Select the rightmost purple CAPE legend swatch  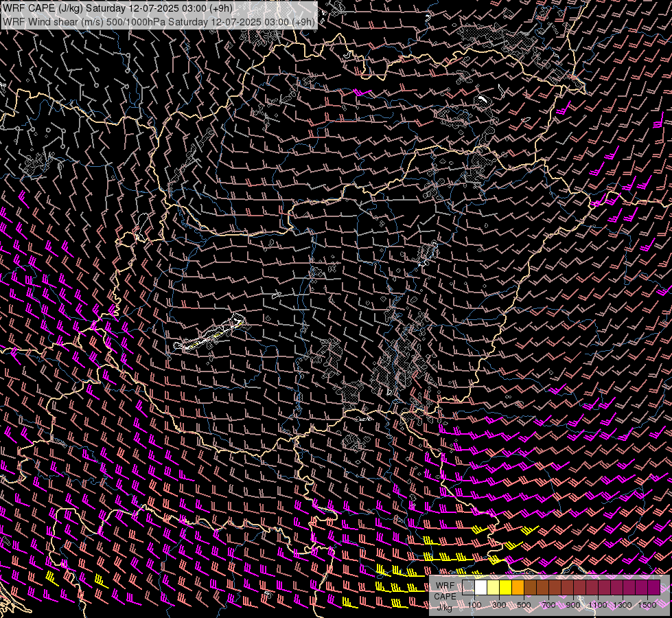[653, 587]
